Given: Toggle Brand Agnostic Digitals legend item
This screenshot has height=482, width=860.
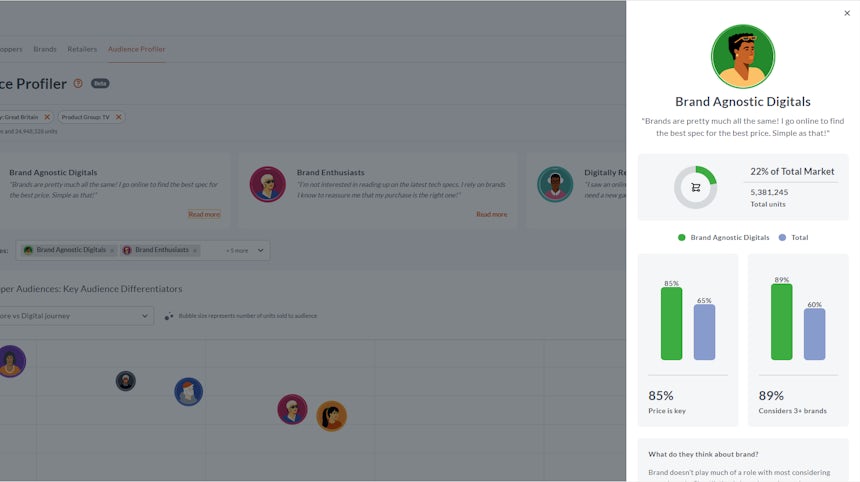Looking at the screenshot, I should pyautogui.click(x=723, y=237).
